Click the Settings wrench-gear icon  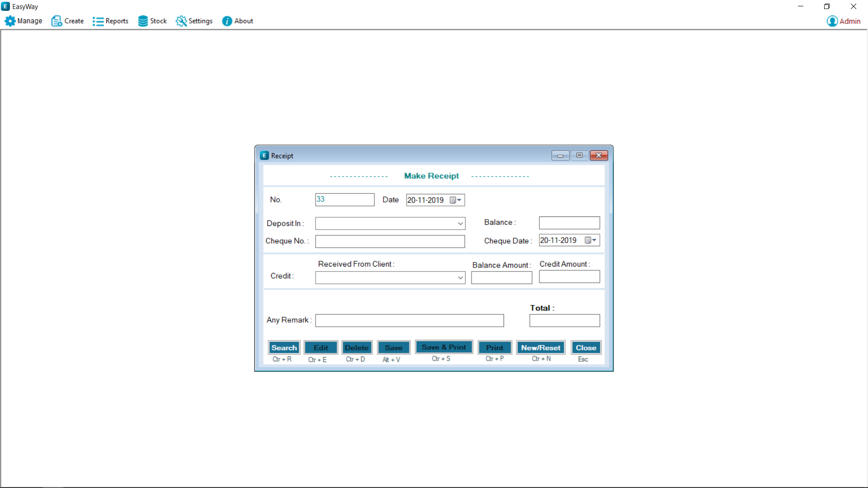point(181,21)
